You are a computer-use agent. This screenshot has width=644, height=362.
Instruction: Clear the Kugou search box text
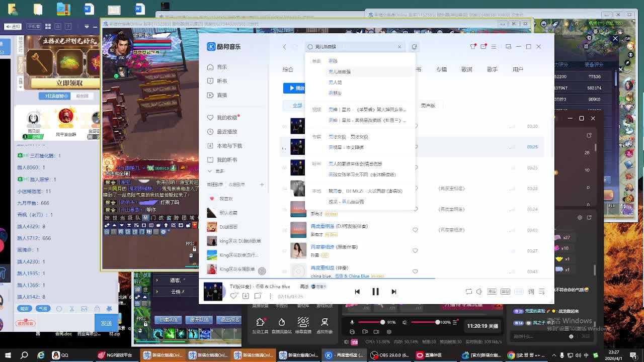399,47
